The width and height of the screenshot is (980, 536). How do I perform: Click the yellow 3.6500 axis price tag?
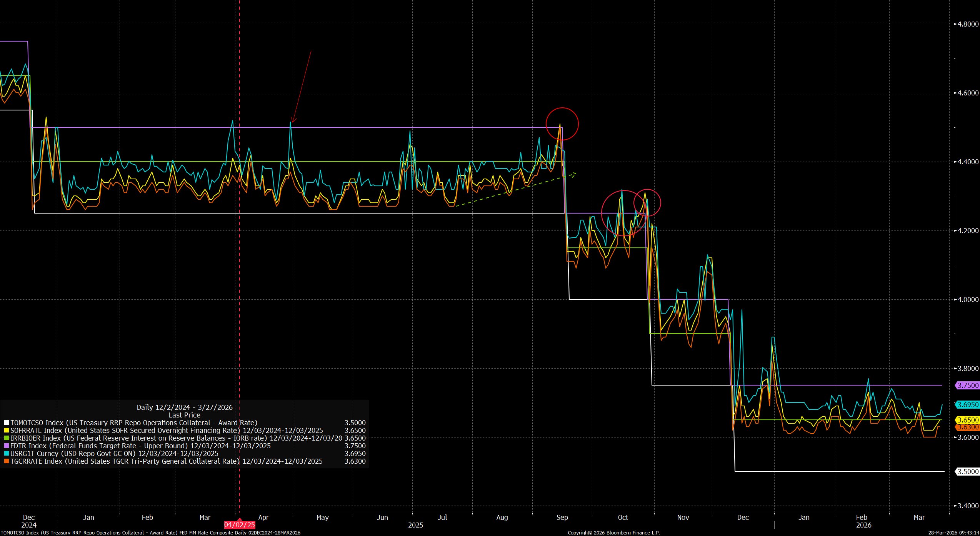point(968,420)
